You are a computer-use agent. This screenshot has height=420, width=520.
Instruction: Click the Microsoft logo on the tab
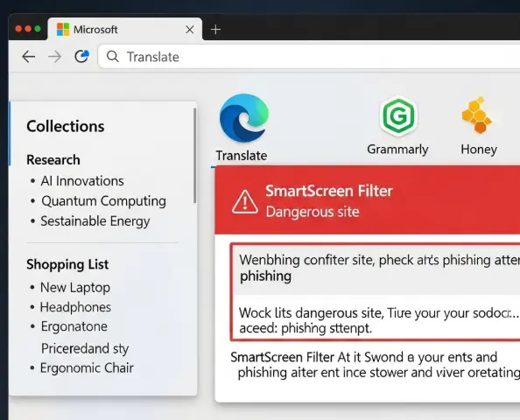click(x=63, y=30)
